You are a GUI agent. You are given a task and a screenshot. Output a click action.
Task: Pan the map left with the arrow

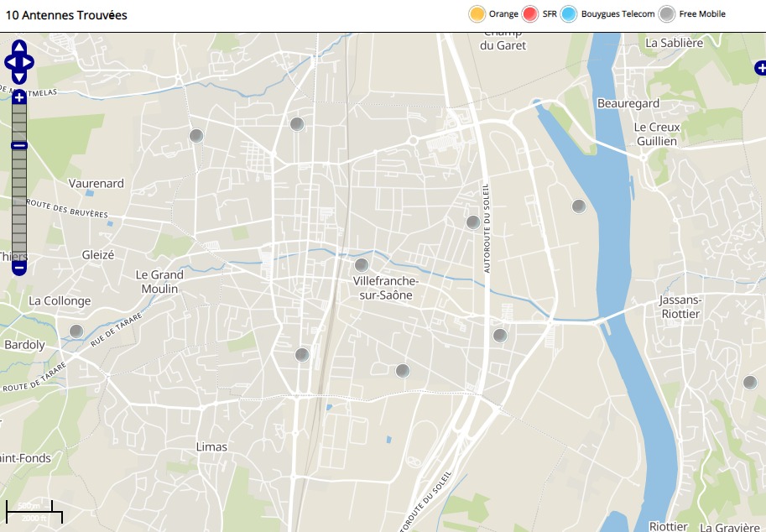pyautogui.click(x=9, y=62)
